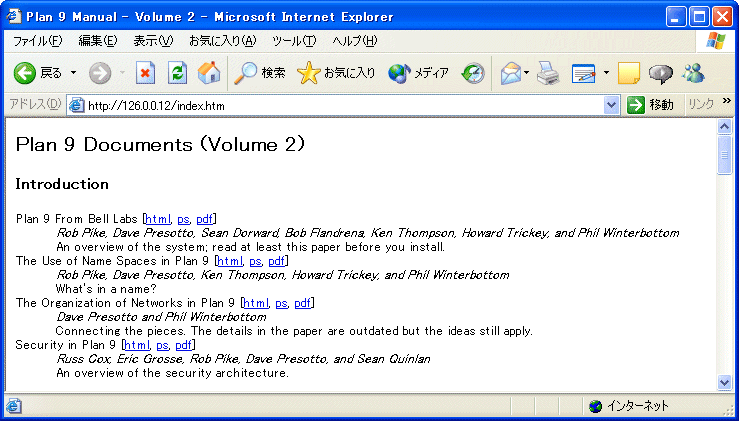Go to the home page icon
Image resolution: width=739 pixels, height=421 pixels.
click(208, 73)
